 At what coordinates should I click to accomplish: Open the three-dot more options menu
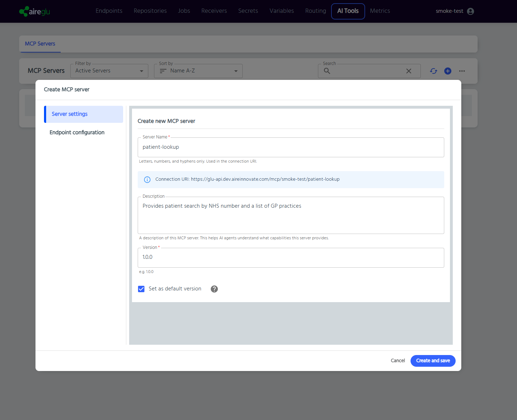pyautogui.click(x=462, y=71)
